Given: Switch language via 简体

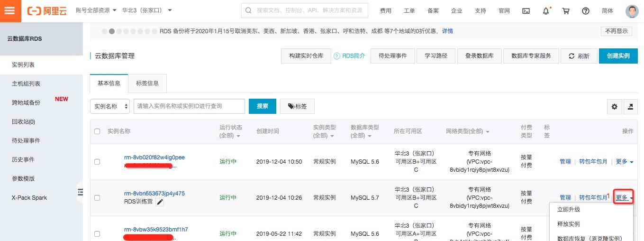Looking at the screenshot, I should click(x=607, y=10).
